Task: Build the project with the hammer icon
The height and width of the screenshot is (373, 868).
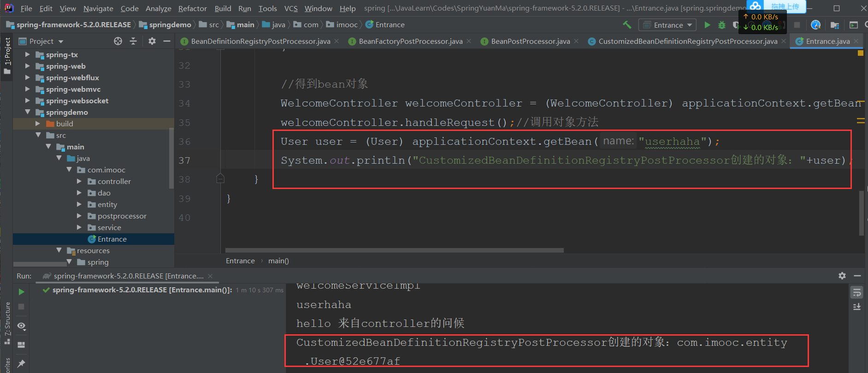Action: 627,25
